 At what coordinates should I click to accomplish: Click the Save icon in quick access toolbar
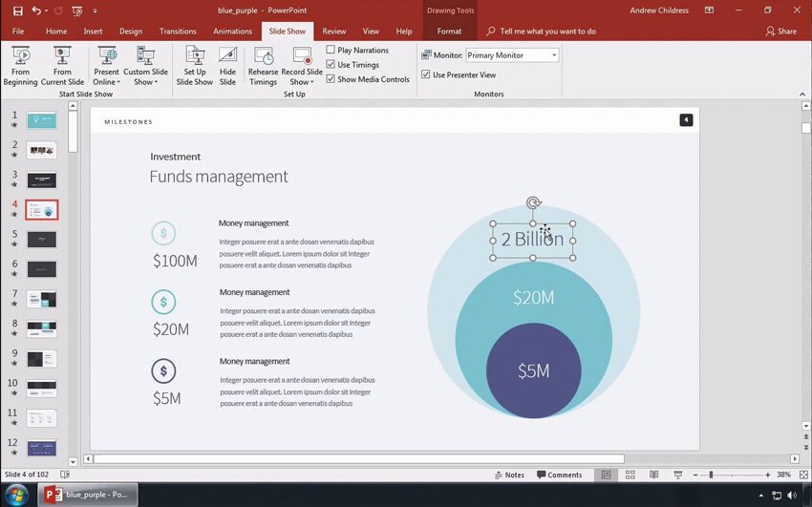point(17,11)
